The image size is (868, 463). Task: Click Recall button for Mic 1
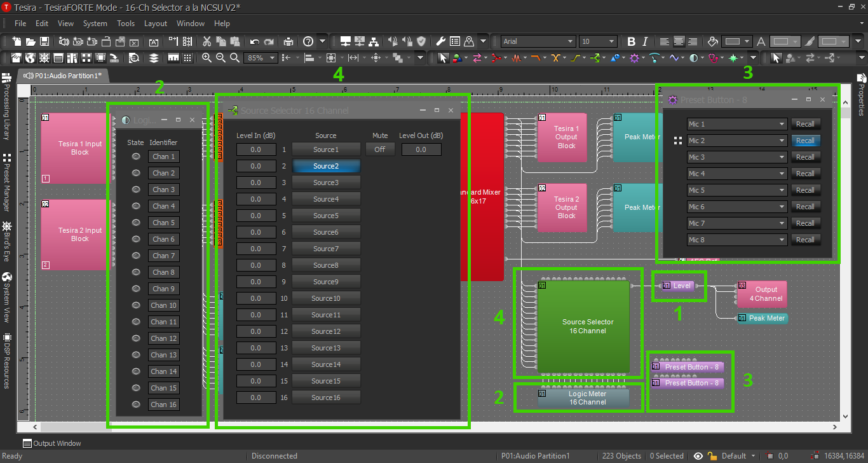[805, 124]
